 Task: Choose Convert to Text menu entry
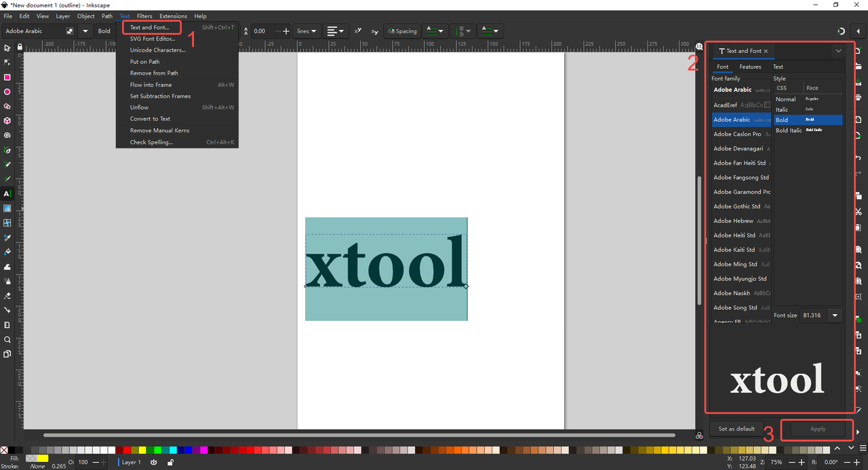pos(150,119)
